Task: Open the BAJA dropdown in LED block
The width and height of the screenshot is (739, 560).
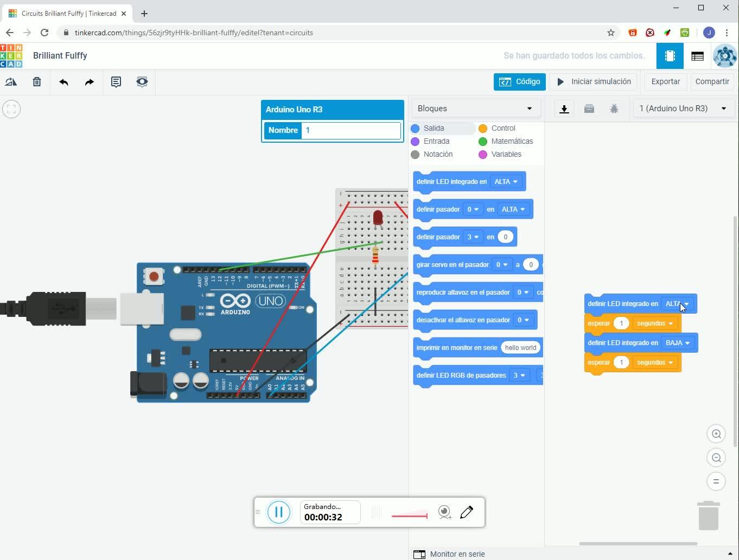Action: coord(677,343)
